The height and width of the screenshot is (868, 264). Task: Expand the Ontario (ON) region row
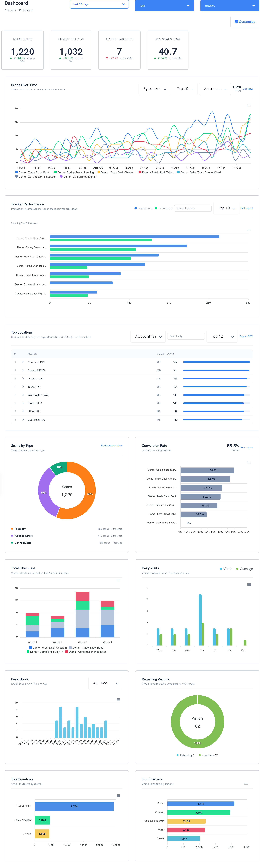(x=23, y=378)
